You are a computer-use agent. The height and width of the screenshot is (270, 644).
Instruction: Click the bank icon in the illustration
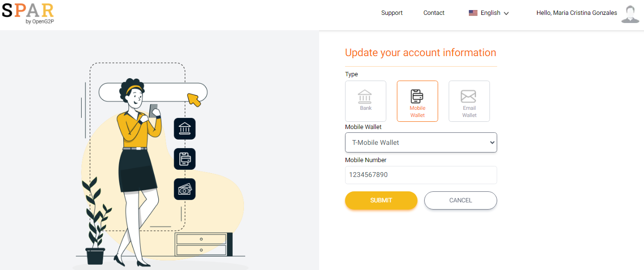point(185,129)
